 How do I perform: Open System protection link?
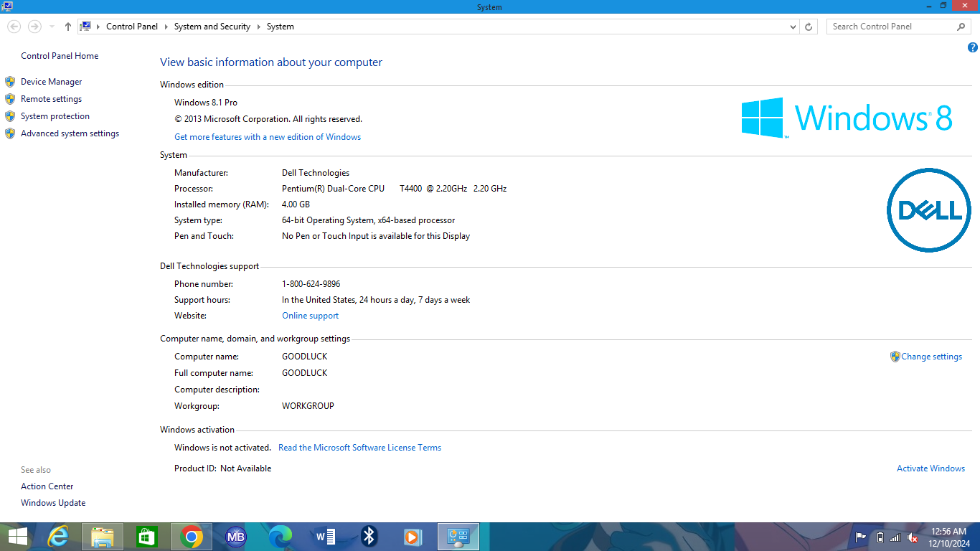[55, 116]
